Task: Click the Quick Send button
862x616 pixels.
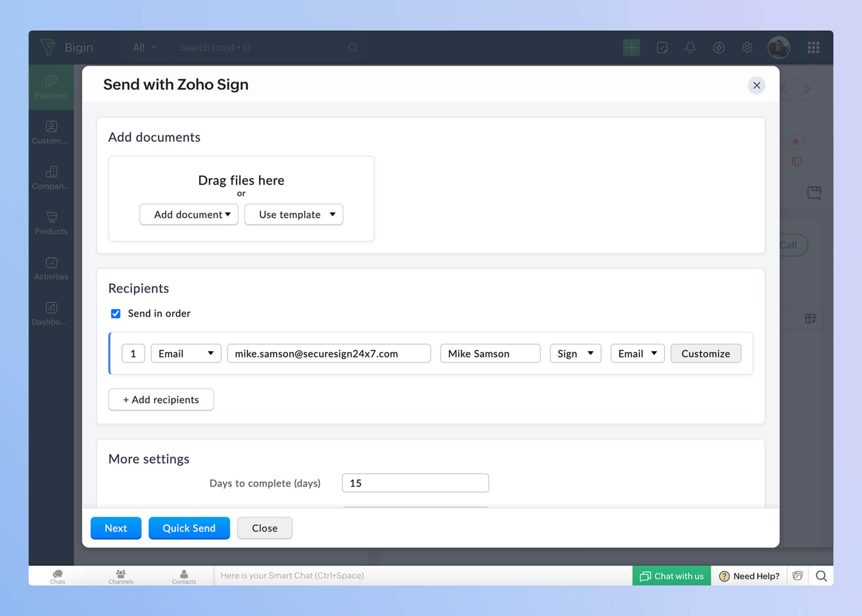Action: coord(189,528)
